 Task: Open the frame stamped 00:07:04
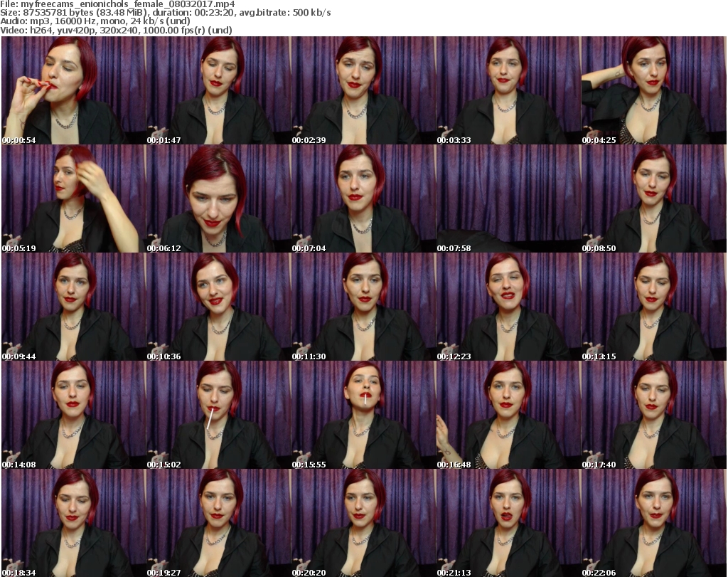pos(363,198)
